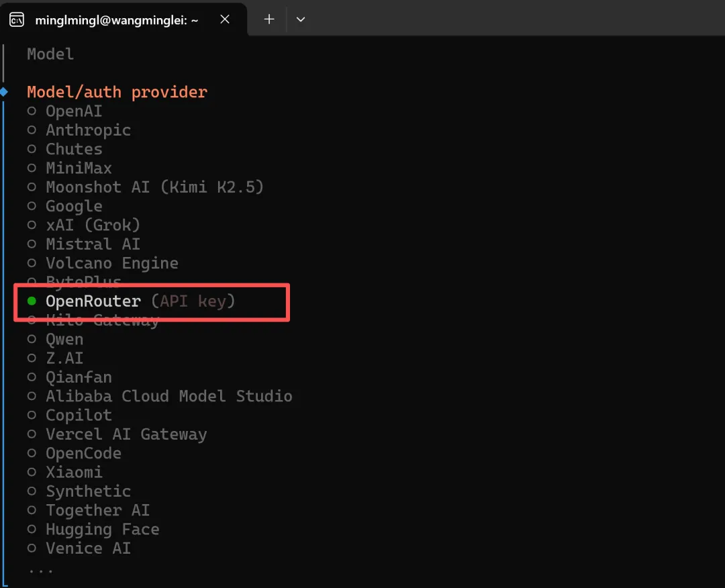Choose MiniMax as provider
Screen dimensions: 725x588
pyautogui.click(x=69, y=168)
